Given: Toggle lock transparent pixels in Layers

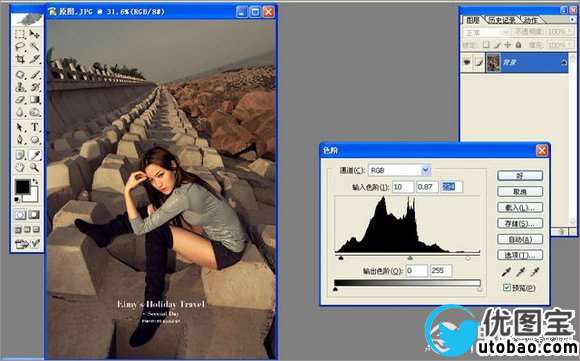Looking at the screenshot, I should click(486, 45).
